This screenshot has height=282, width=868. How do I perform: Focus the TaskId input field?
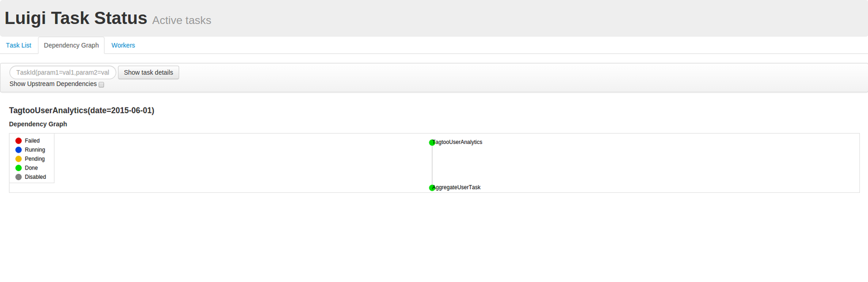(63, 72)
